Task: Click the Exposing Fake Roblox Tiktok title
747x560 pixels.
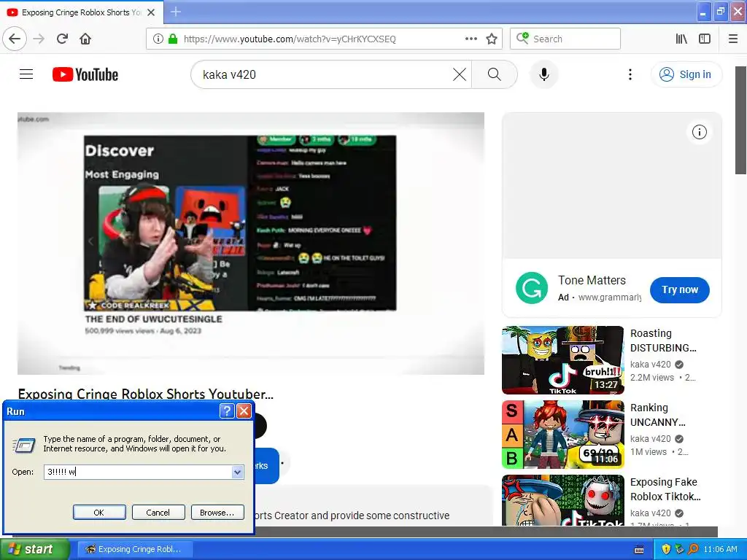Action: pos(665,489)
